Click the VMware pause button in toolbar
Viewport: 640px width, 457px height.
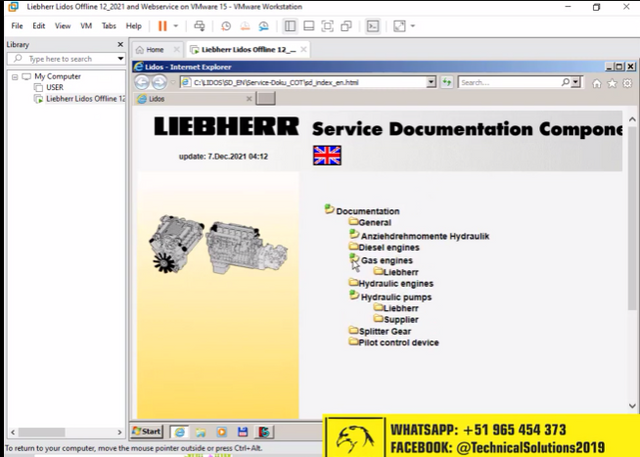pyautogui.click(x=162, y=25)
